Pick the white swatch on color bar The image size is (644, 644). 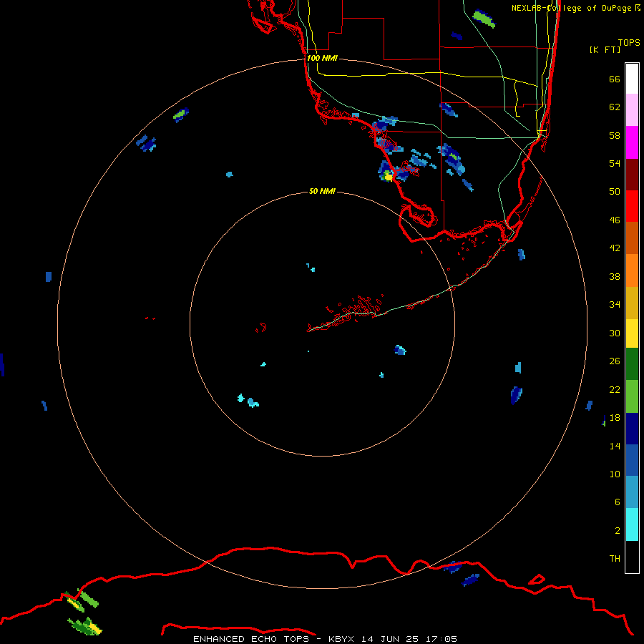tap(632, 79)
